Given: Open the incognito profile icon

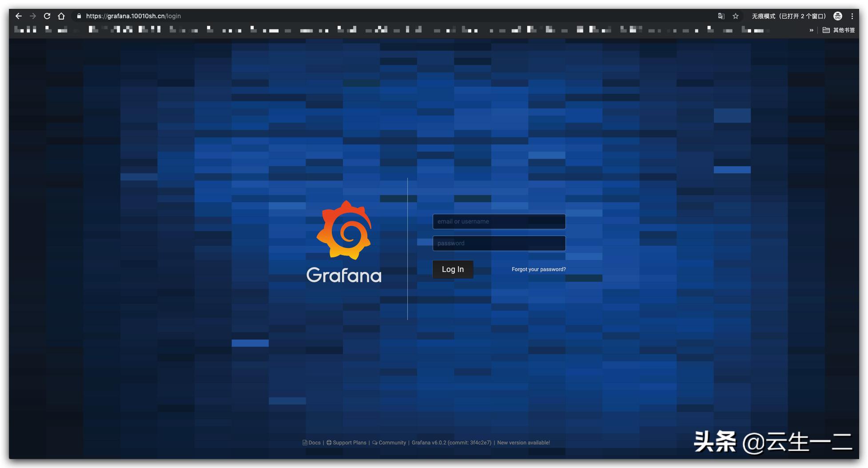Looking at the screenshot, I should click(838, 16).
